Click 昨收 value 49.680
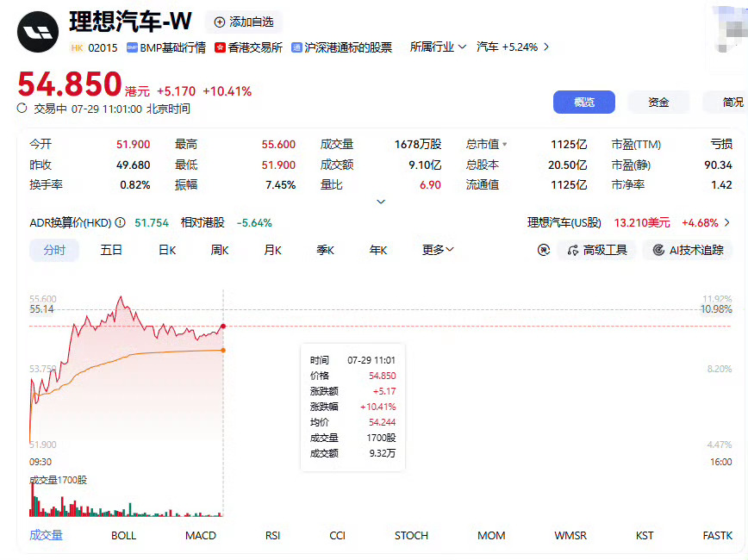 [x=133, y=165]
